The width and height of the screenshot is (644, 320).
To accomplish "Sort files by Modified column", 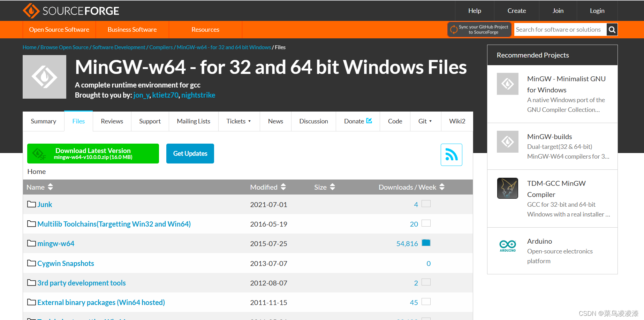I will coord(268,187).
